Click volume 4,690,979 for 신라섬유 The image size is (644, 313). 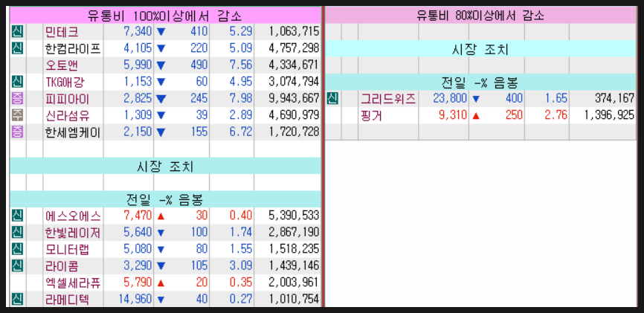(294, 115)
